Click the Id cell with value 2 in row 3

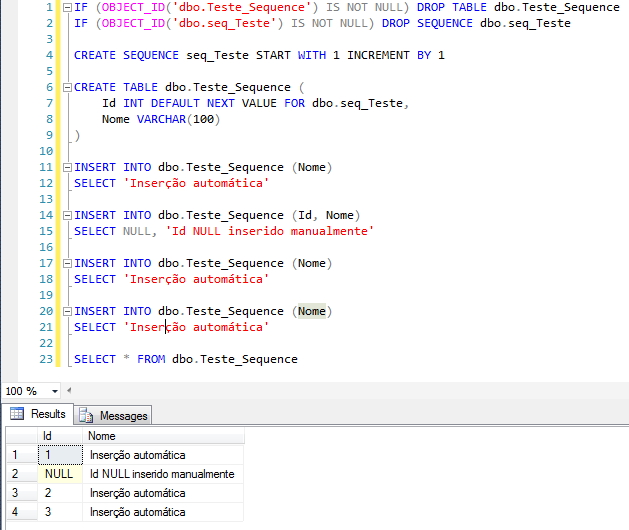(x=60, y=493)
